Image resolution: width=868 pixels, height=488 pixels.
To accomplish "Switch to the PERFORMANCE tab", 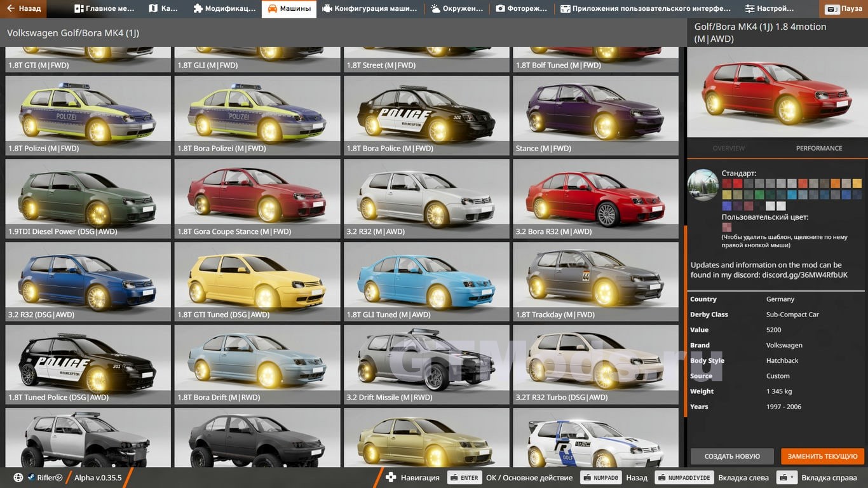I will pos(819,148).
